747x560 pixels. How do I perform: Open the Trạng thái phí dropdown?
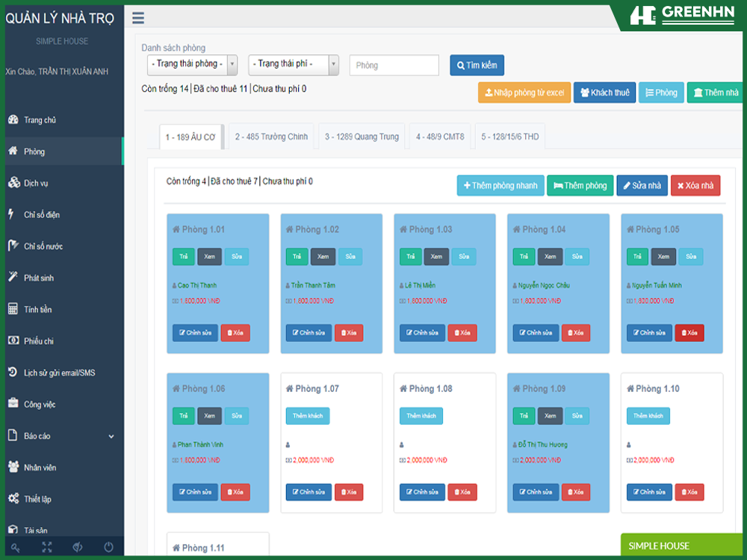pos(294,64)
